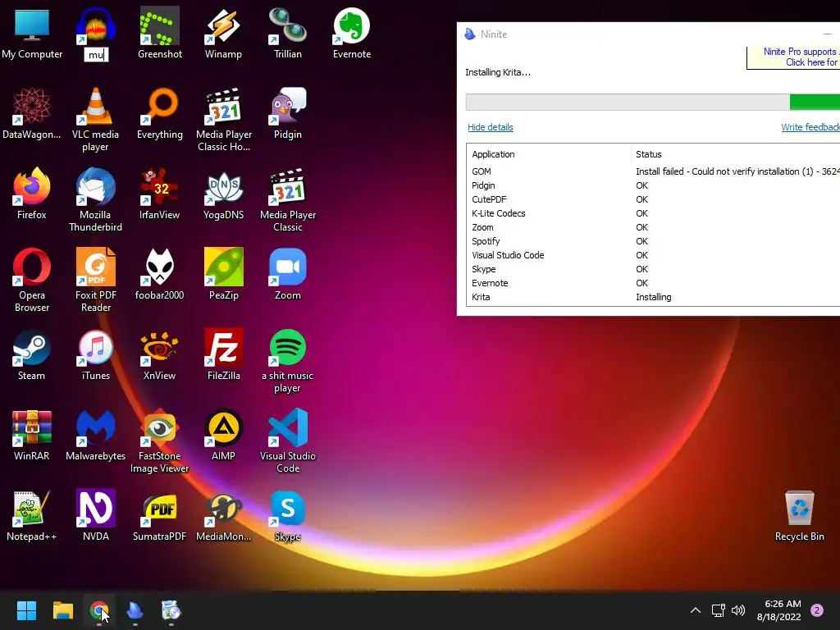Viewport: 840px width, 630px height.
Task: Select the DataWagon desktop shortcut
Action: tap(32, 113)
